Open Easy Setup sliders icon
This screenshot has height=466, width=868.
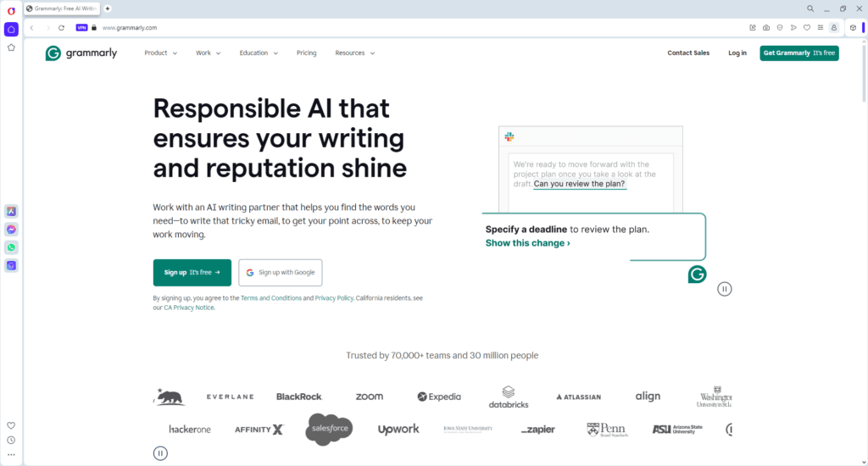click(x=821, y=28)
